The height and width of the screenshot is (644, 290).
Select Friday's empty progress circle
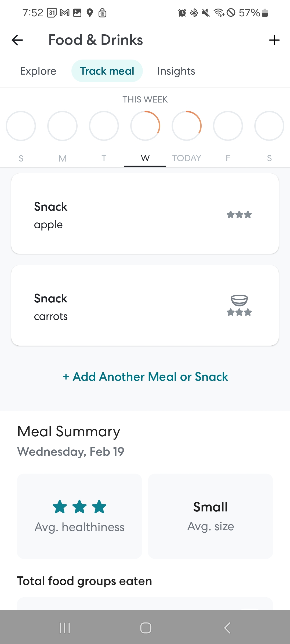(x=228, y=126)
